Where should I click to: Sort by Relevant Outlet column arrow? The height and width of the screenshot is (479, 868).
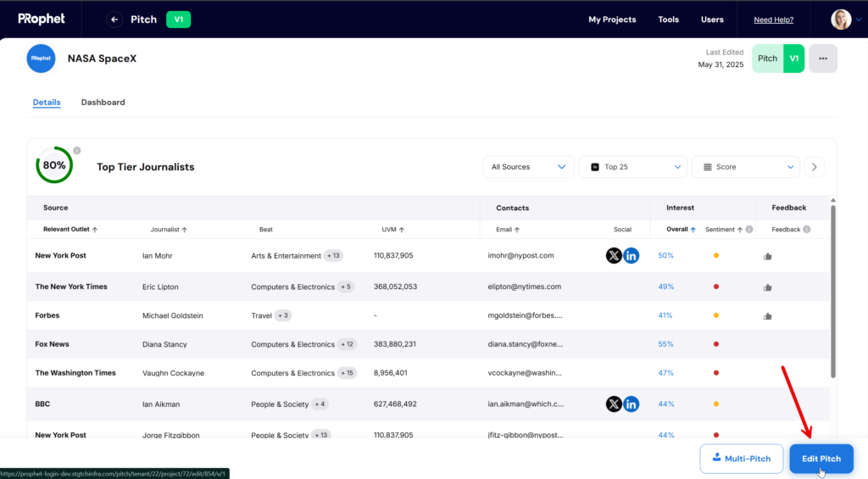(95, 229)
